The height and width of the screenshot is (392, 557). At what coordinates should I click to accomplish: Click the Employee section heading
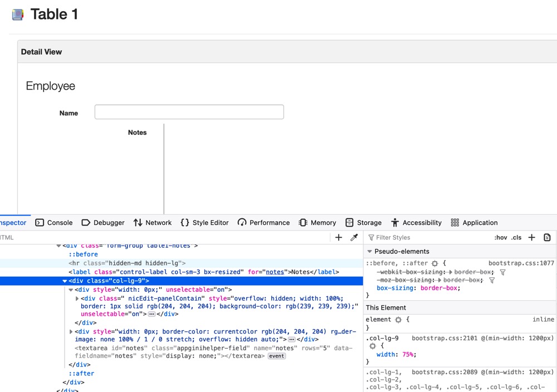(x=51, y=86)
